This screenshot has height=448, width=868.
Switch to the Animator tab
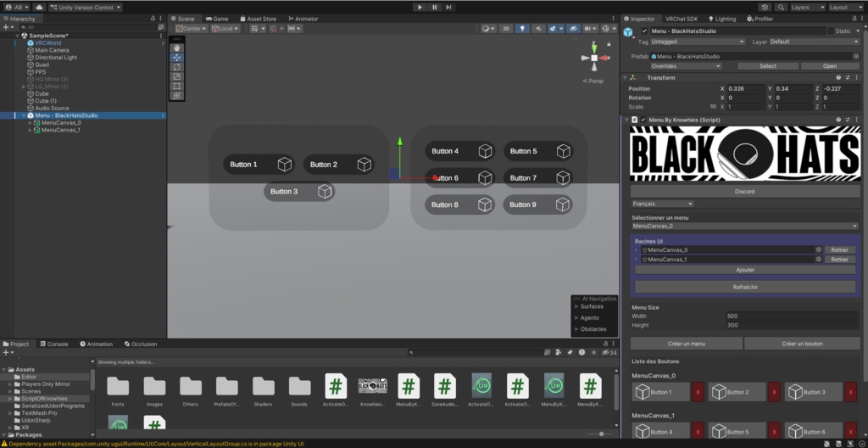click(303, 19)
